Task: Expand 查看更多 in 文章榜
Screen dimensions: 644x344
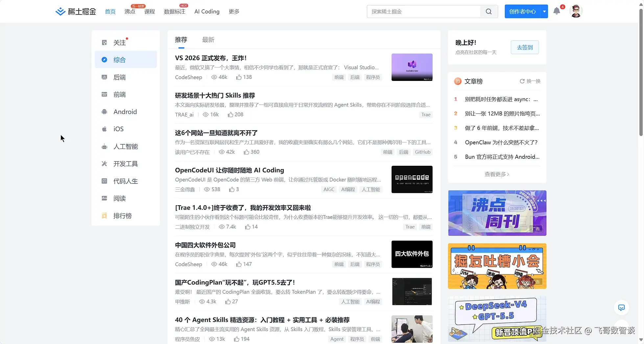Action: coord(497,174)
